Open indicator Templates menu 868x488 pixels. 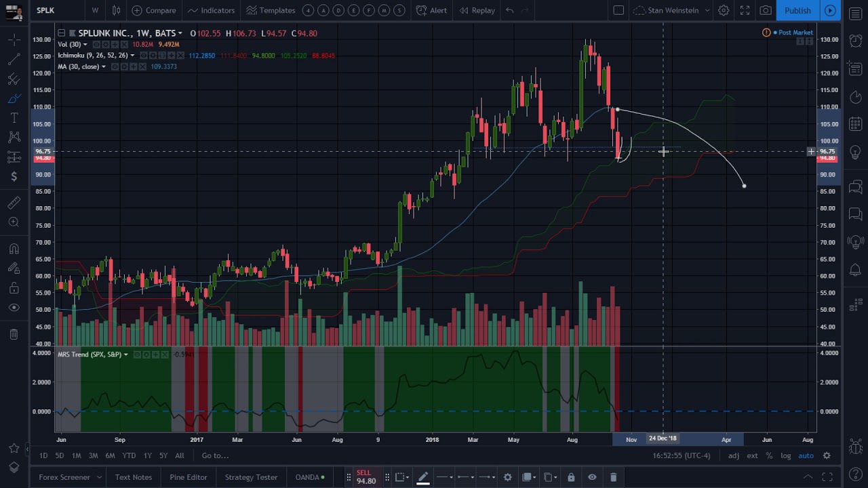(x=271, y=10)
